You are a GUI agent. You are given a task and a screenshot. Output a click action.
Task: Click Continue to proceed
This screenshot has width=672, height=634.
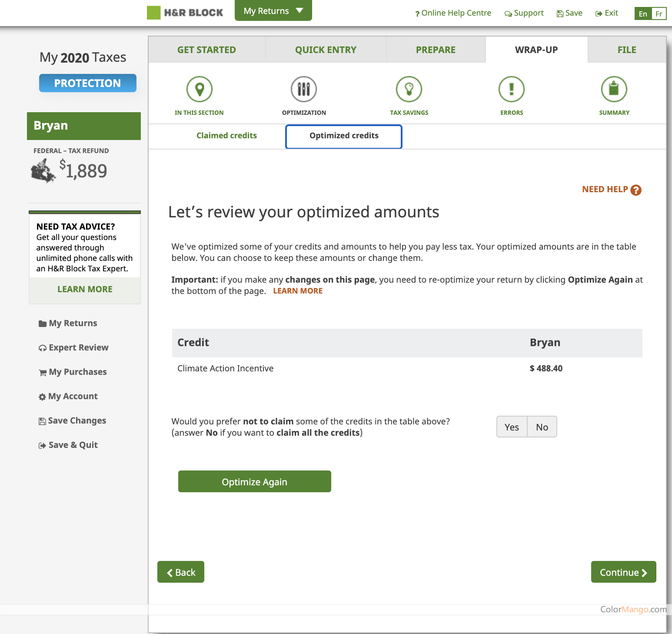point(623,572)
